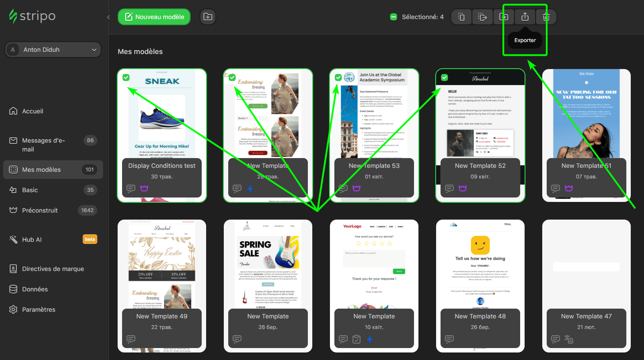Uncheck the selection mark on New Template 53
The width and height of the screenshot is (644, 360).
coord(338,77)
